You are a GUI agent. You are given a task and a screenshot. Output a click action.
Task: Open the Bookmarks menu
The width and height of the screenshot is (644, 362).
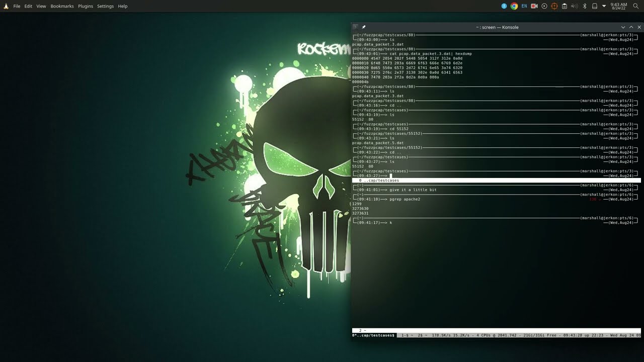pos(62,6)
